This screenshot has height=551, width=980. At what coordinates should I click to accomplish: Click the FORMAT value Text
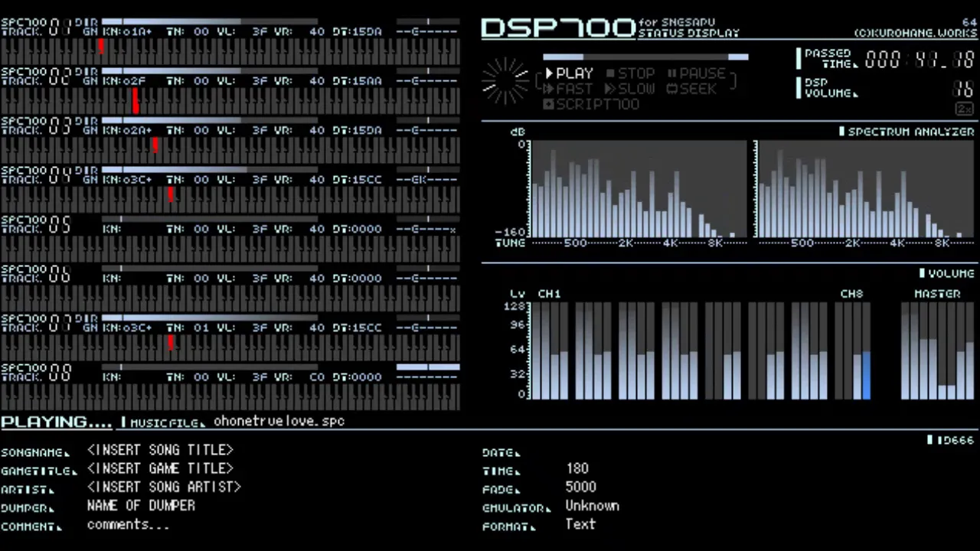click(x=580, y=524)
